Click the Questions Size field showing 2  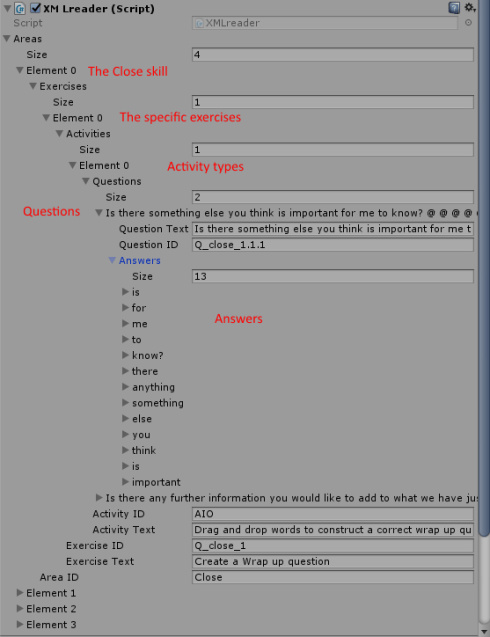(332, 197)
